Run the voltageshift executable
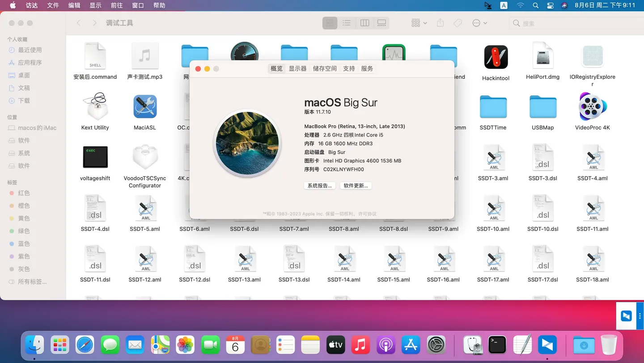This screenshot has width=644, height=363. (95, 157)
